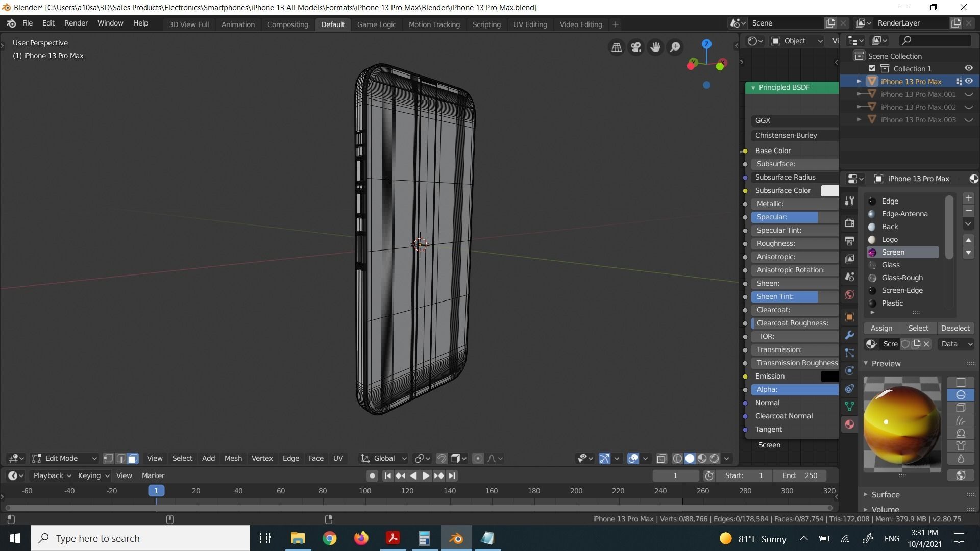Click the Subsurface Color white swatch
The height and width of the screenshot is (551, 980).
click(829, 191)
